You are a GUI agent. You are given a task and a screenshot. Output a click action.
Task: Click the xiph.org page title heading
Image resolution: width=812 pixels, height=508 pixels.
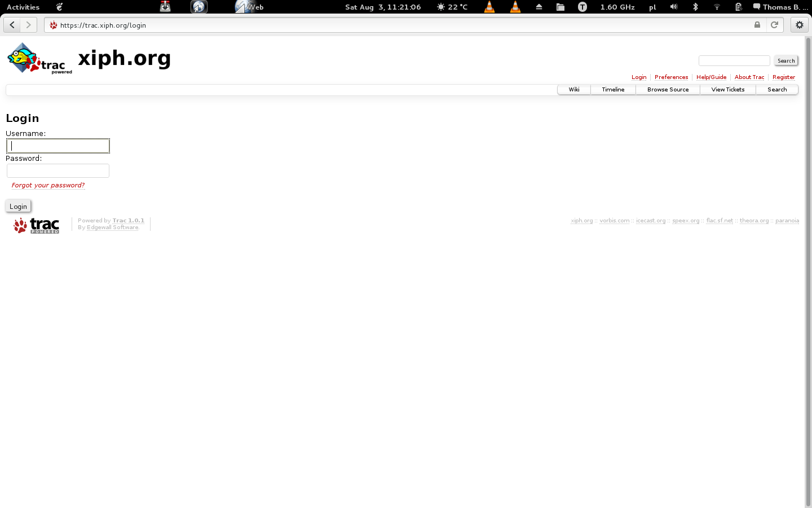(125, 59)
